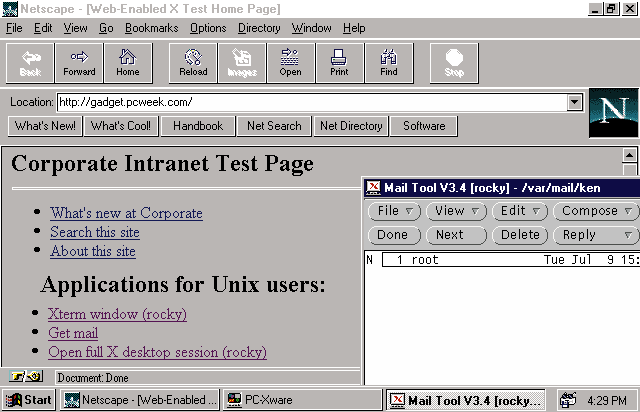The image size is (640, 412).
Task: Click the Handbook button
Action: [x=198, y=126]
